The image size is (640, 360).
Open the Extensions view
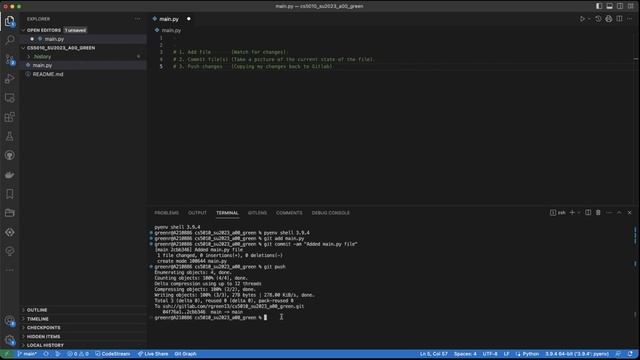9,117
